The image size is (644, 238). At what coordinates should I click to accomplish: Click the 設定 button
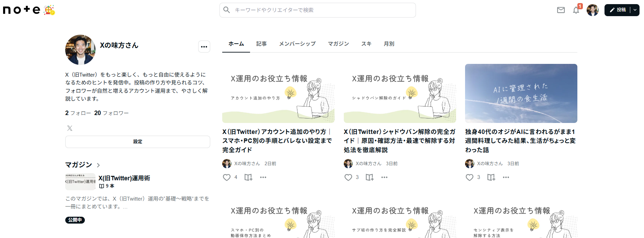point(138,142)
